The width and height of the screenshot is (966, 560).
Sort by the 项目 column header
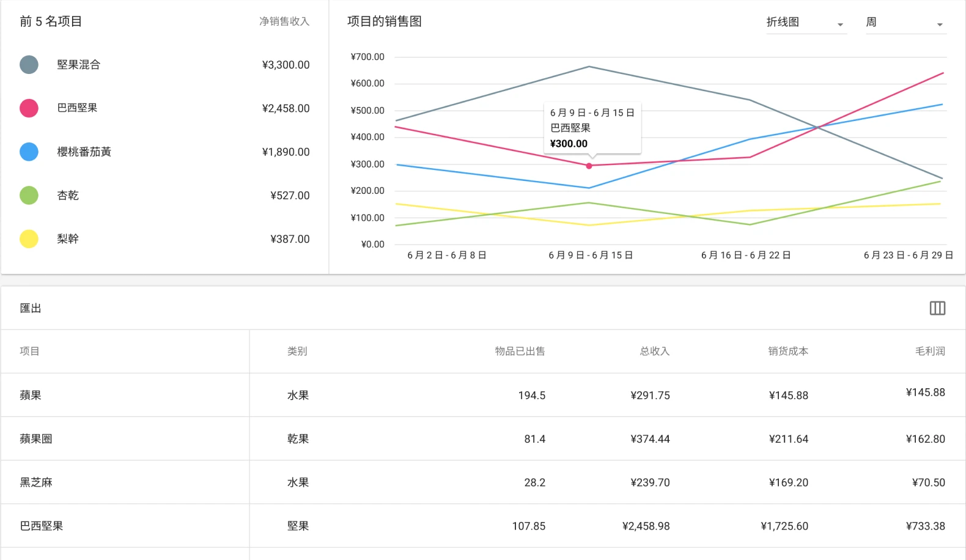tap(29, 352)
